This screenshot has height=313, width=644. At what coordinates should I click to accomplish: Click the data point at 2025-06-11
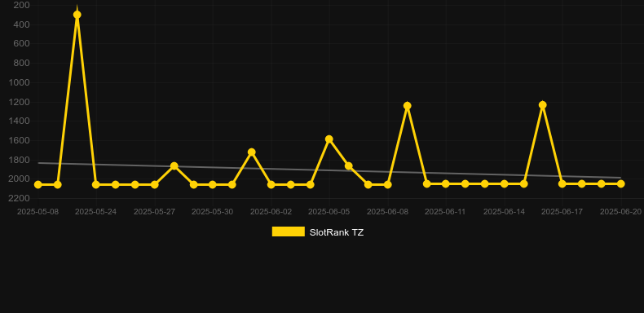[446, 184]
